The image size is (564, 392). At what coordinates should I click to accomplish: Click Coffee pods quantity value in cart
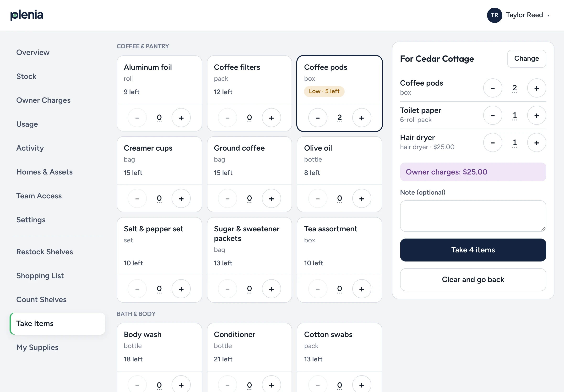(514, 88)
